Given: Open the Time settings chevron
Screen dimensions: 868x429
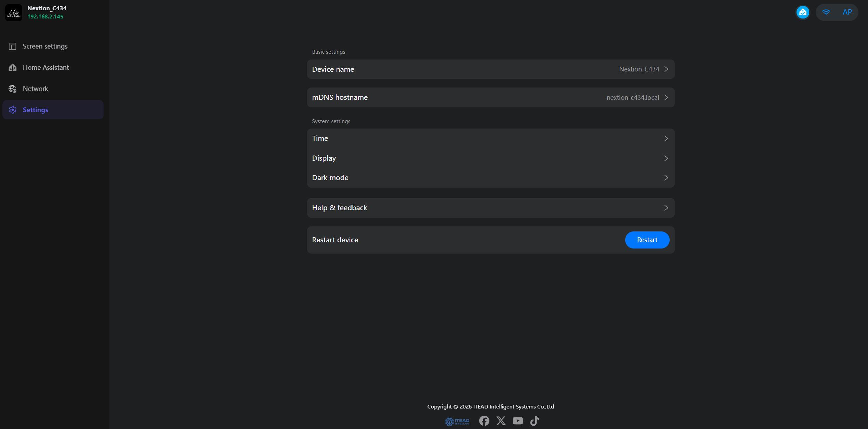Looking at the screenshot, I should click(666, 138).
